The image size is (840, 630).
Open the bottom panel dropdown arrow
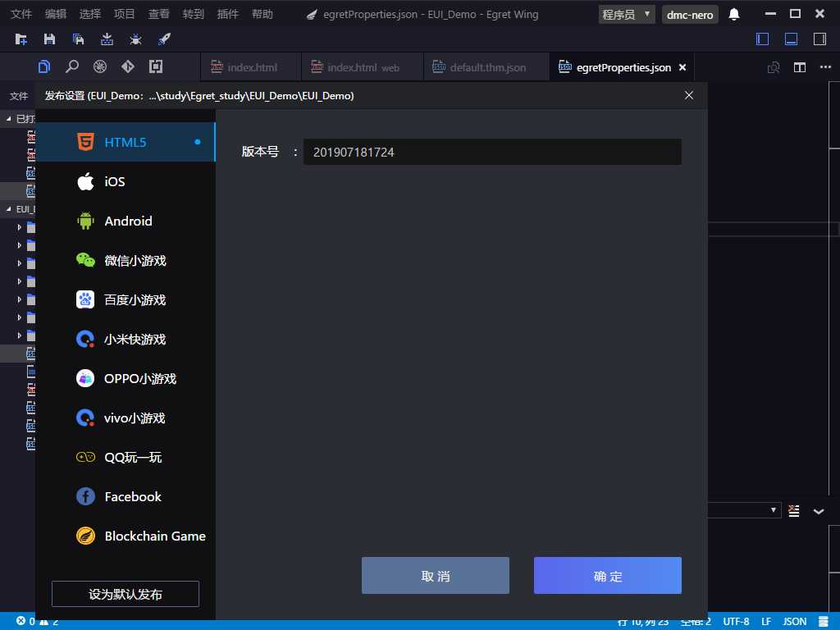point(773,509)
